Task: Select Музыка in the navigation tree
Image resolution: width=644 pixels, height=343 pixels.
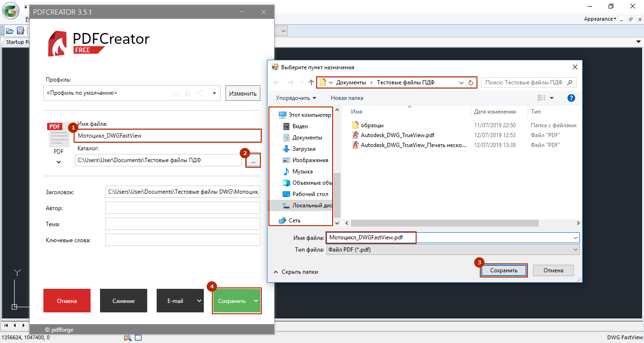Action: tap(297, 171)
